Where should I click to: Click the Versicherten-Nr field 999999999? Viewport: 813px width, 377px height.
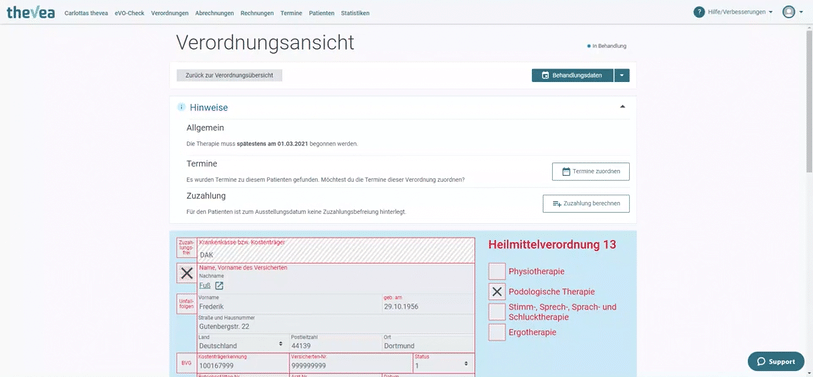tap(350, 363)
